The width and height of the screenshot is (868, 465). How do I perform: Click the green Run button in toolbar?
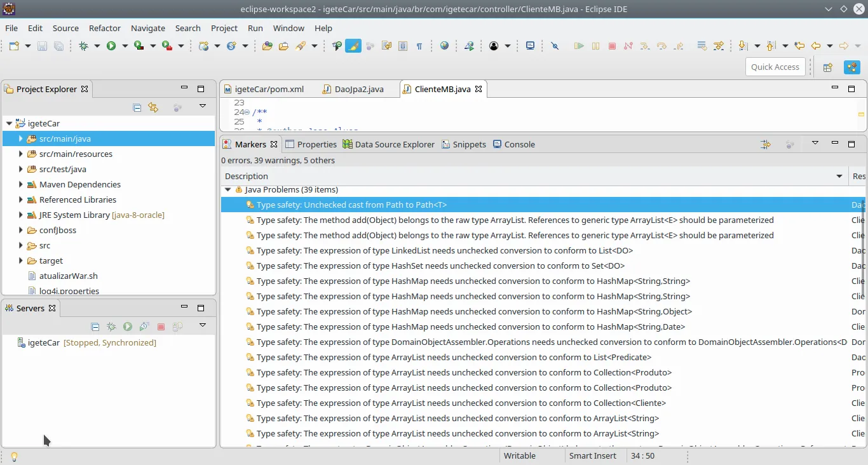coord(111,46)
